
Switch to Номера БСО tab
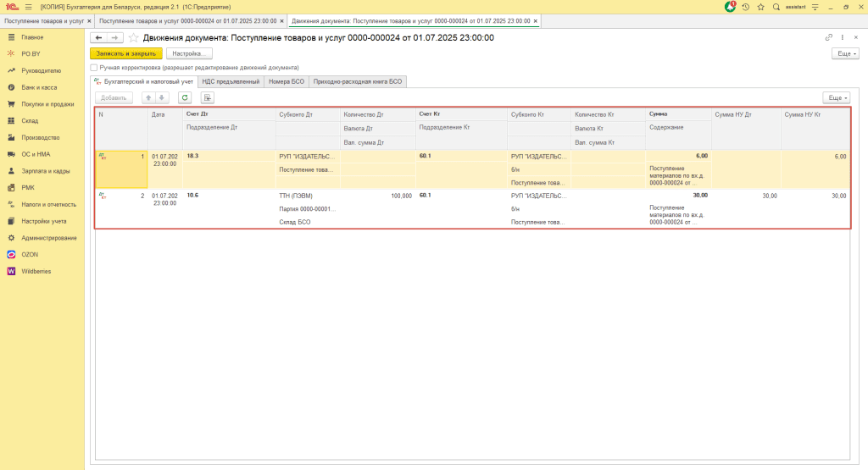287,82
